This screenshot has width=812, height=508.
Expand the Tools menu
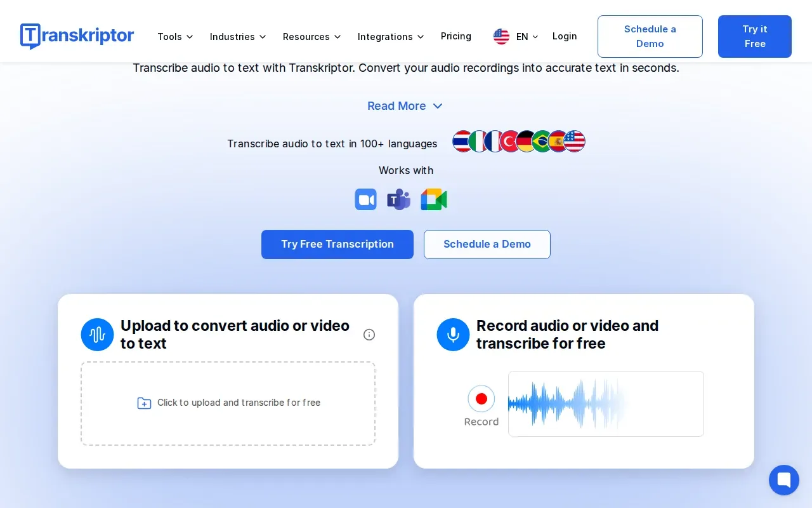175,37
